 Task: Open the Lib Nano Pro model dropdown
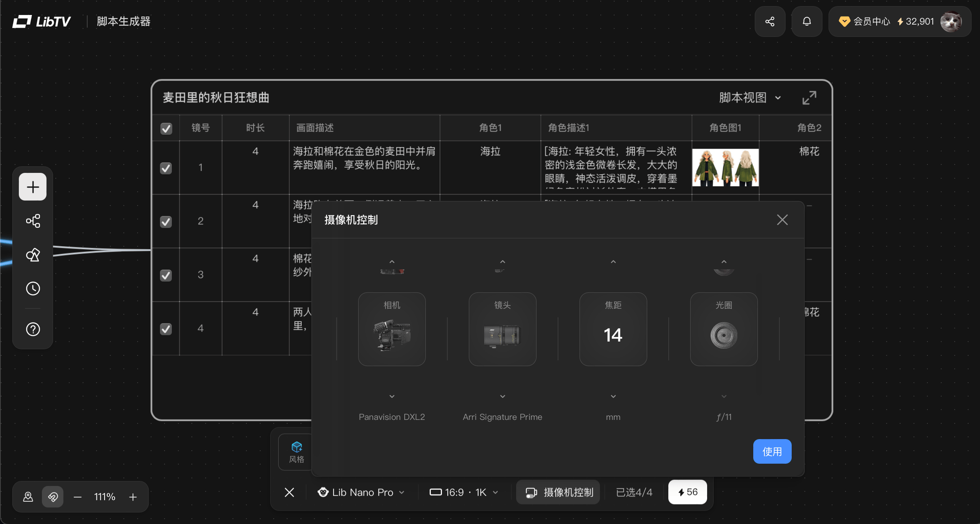[361, 492]
